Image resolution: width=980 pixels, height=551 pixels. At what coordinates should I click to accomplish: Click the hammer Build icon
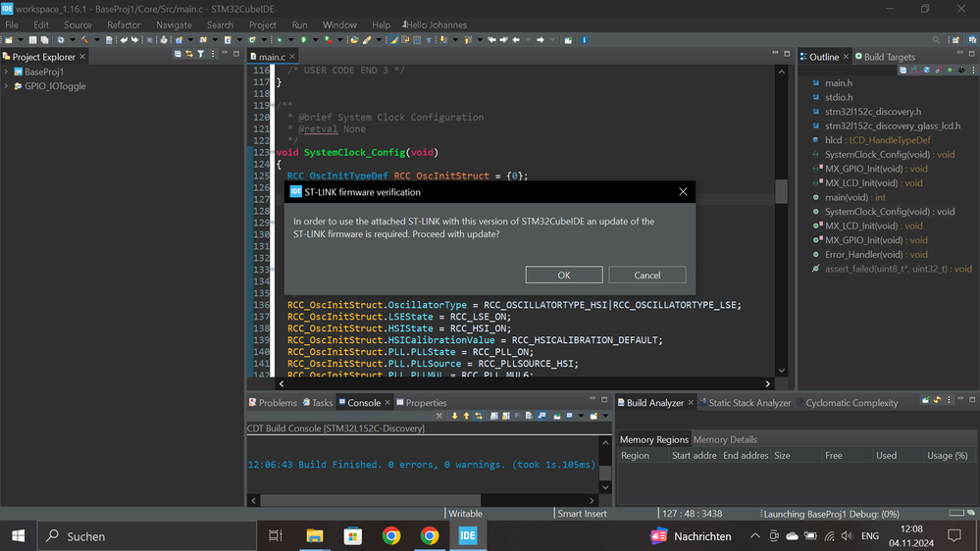[x=84, y=40]
